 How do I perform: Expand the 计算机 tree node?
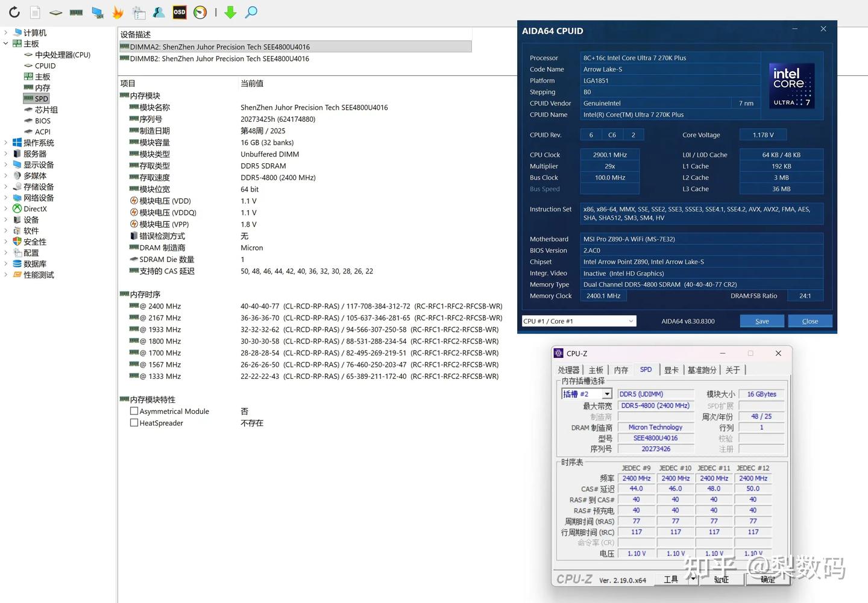point(6,33)
